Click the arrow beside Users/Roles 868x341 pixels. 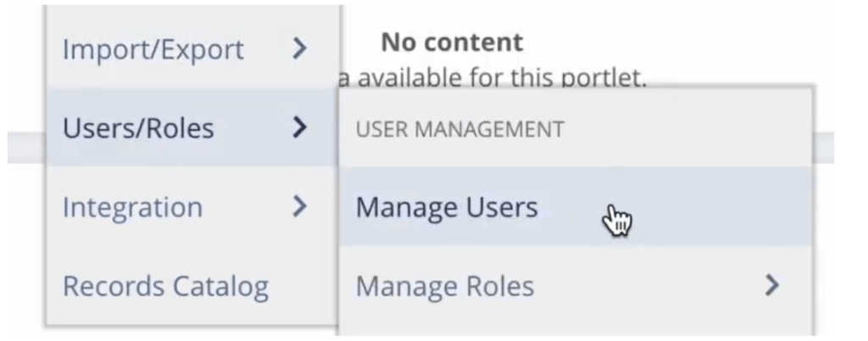coord(298,128)
